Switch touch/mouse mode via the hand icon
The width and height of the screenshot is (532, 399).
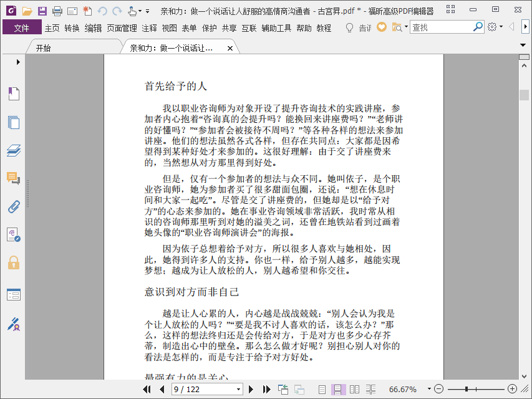132,11
